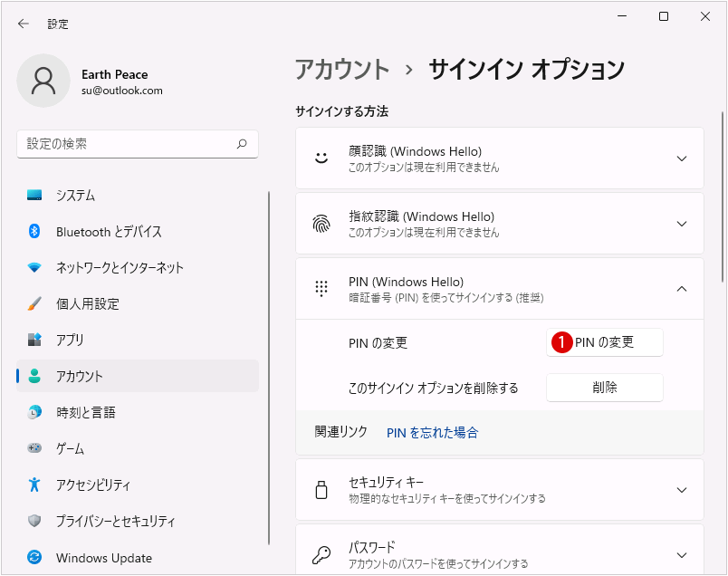Click the paintbrush 個人用設定 icon
Screen dimensions: 728x576
34,303
